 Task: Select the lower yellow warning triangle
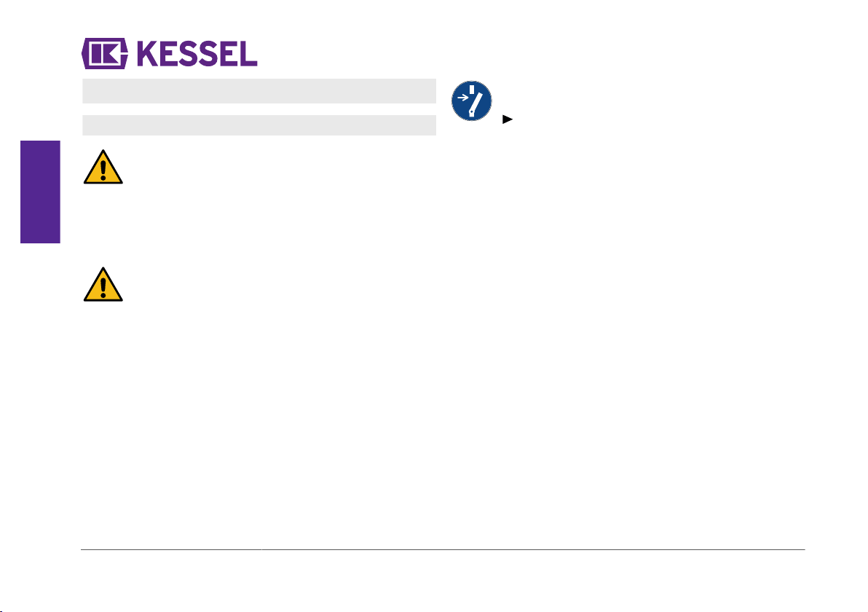point(103,284)
